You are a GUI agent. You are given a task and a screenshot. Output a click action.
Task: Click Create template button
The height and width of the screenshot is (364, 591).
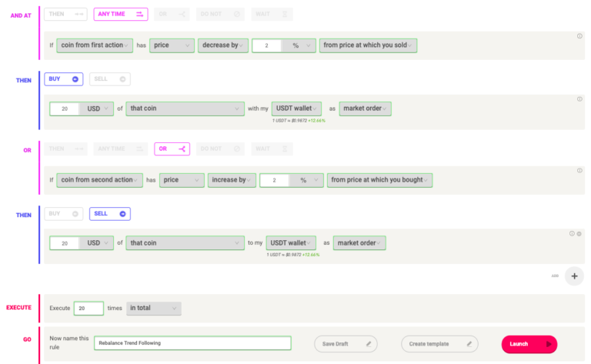[x=439, y=344]
